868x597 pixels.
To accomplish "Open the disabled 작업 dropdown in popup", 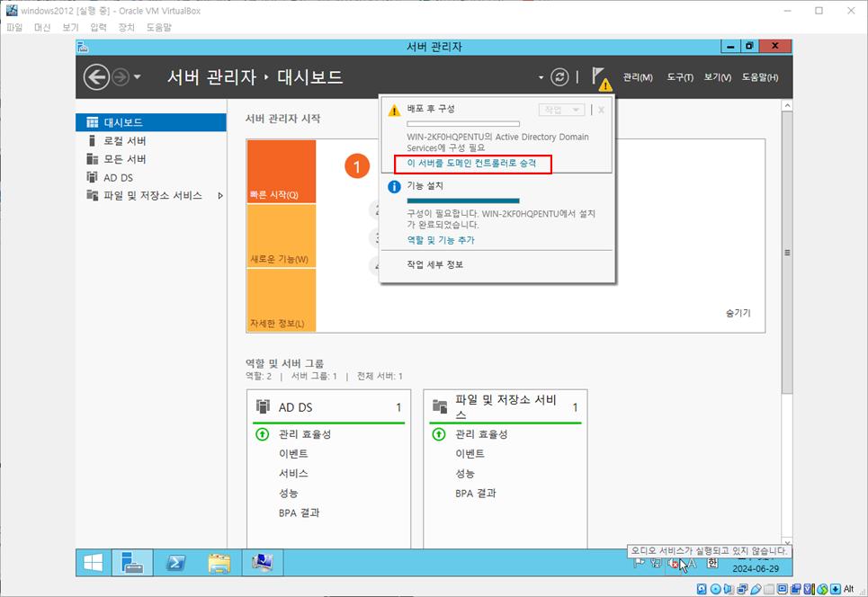I will 561,110.
